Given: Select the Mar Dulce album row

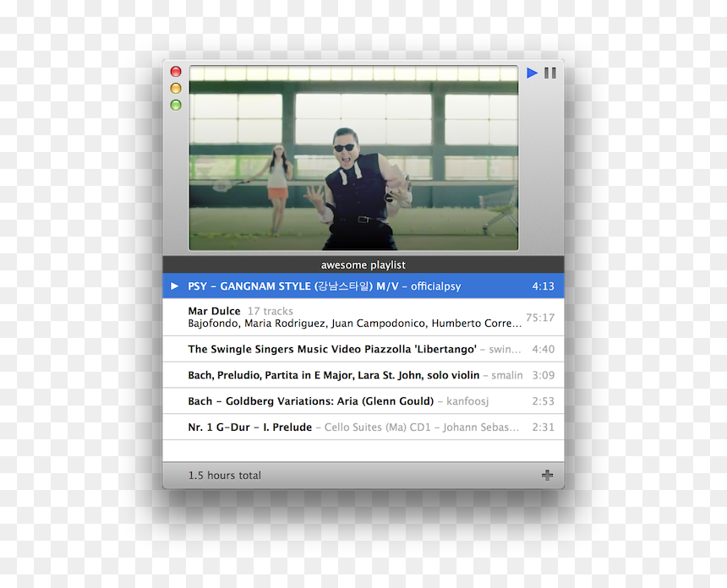Looking at the screenshot, I should [363, 317].
